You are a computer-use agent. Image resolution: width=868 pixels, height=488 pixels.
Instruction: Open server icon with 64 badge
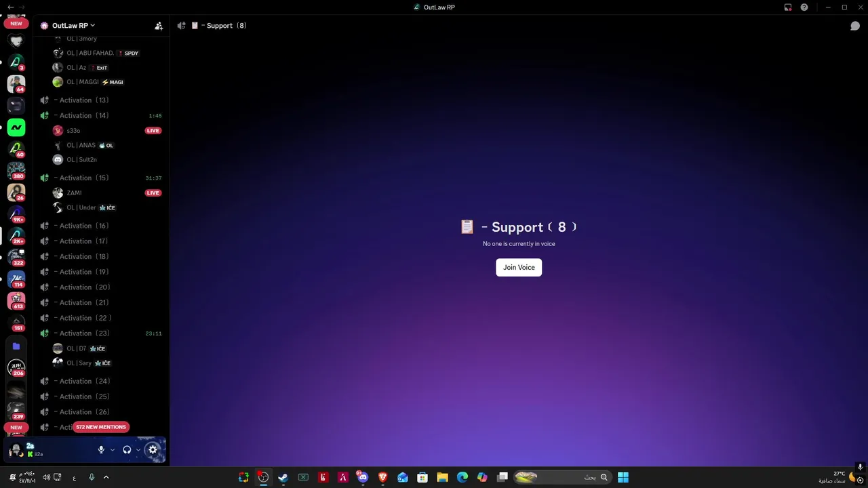(16, 83)
